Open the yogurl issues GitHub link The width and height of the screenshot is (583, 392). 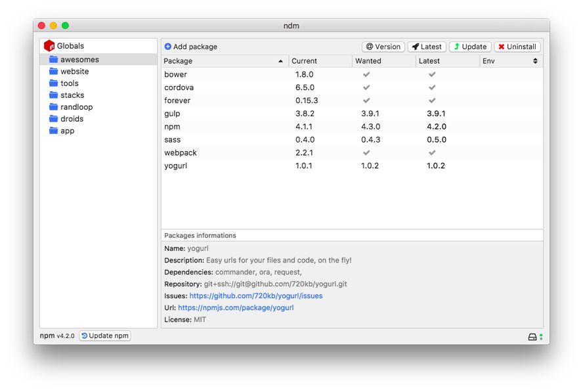point(256,296)
